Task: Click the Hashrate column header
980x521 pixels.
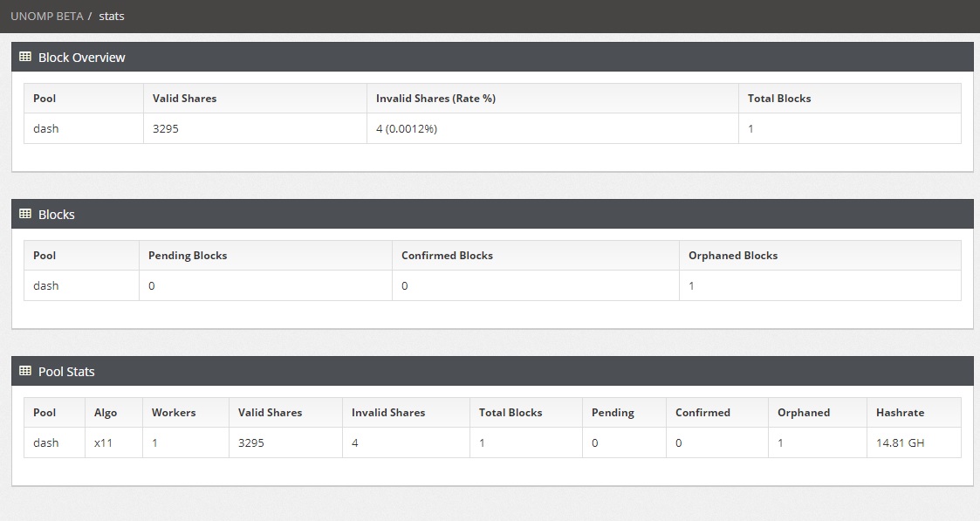Action: coord(900,413)
